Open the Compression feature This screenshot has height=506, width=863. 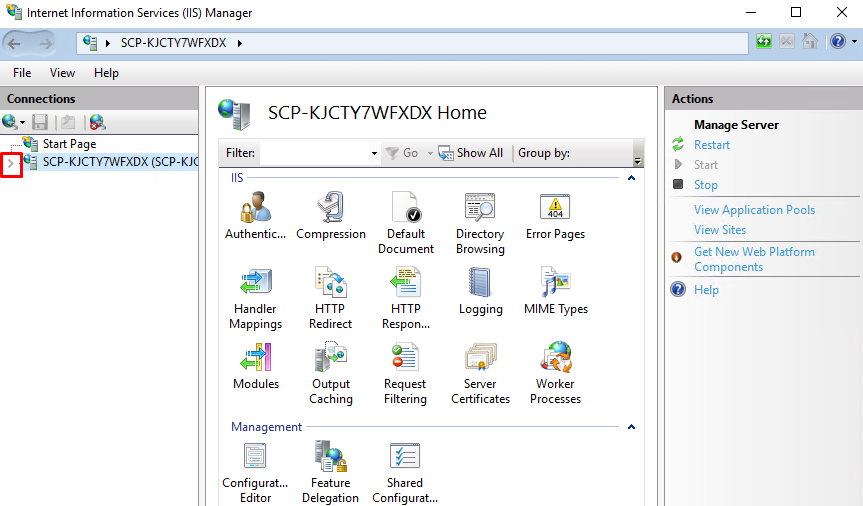point(331,216)
